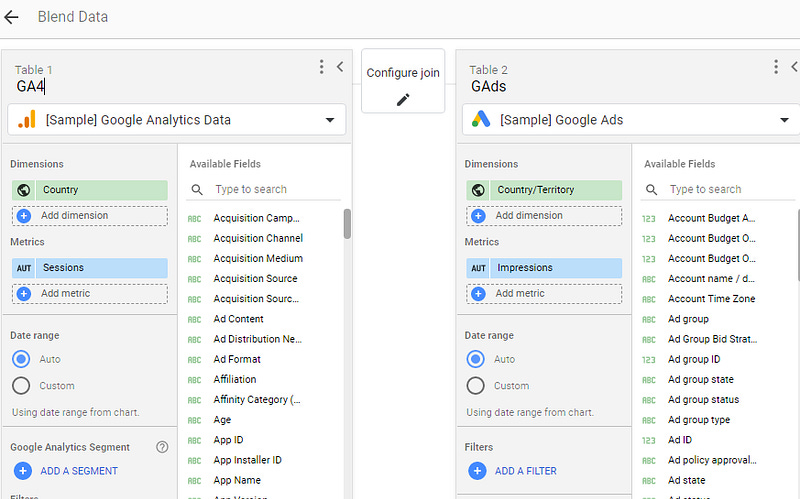The image size is (800, 499).
Task: Click Add dimension in Table 1
Action: coord(89,215)
